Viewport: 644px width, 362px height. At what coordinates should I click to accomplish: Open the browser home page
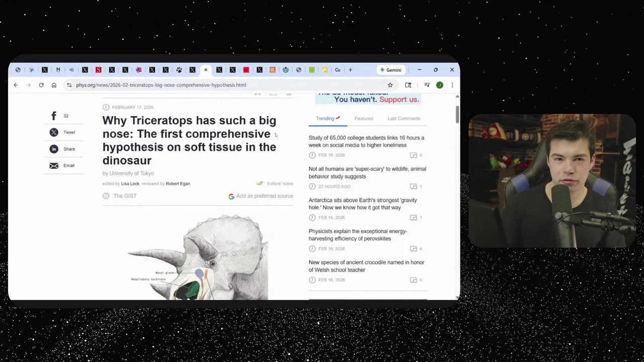54,85
